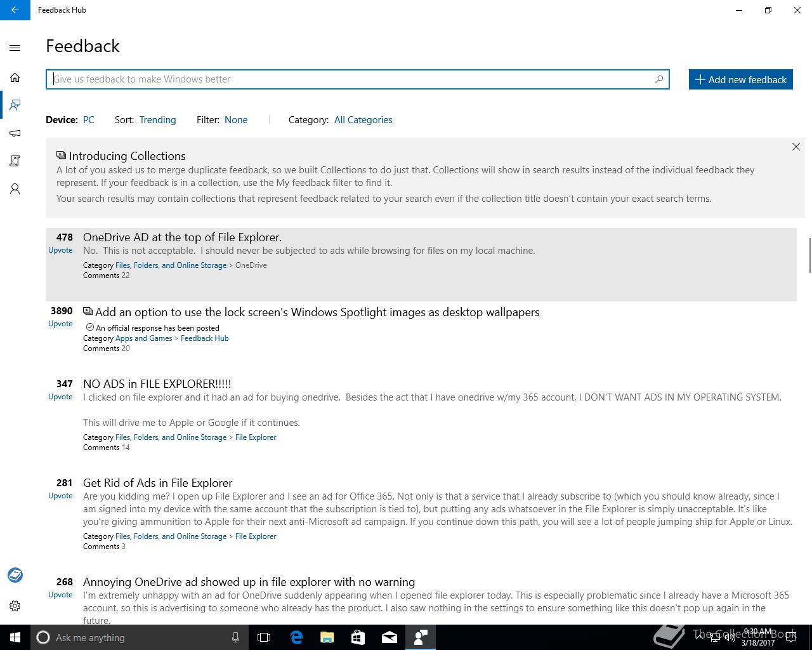Click collection icon beside Spotlight wallpapers title

point(88,312)
